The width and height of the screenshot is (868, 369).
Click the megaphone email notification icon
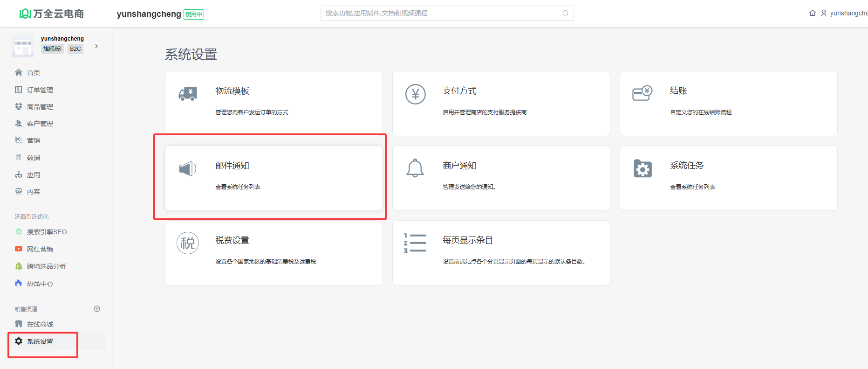(x=188, y=168)
